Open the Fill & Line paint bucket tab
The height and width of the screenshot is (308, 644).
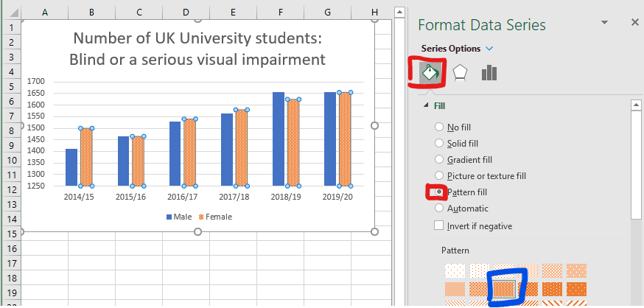point(430,72)
